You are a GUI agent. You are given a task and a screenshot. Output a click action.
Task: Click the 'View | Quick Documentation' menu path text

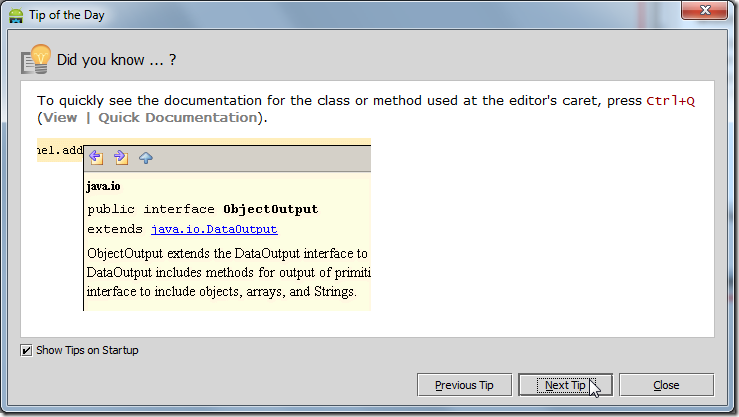coord(150,118)
